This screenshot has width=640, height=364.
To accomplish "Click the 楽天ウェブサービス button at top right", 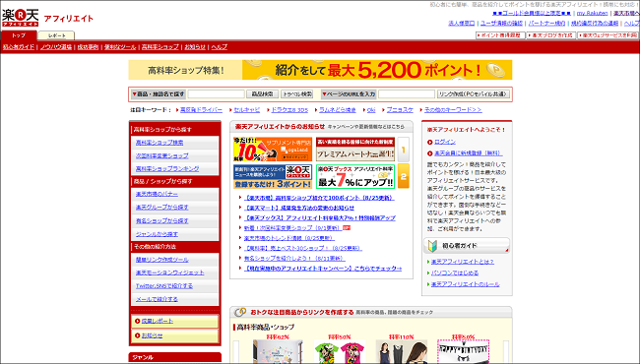I will pyautogui.click(x=608, y=35).
